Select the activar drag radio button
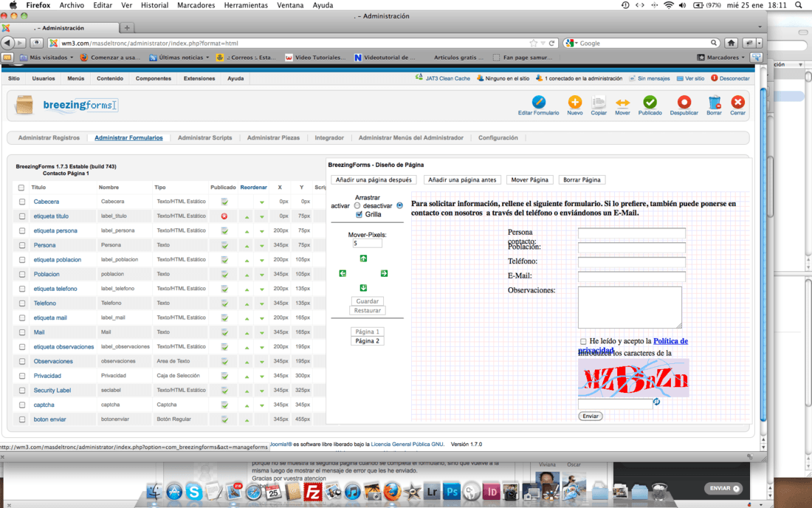The image size is (812, 508). (357, 205)
